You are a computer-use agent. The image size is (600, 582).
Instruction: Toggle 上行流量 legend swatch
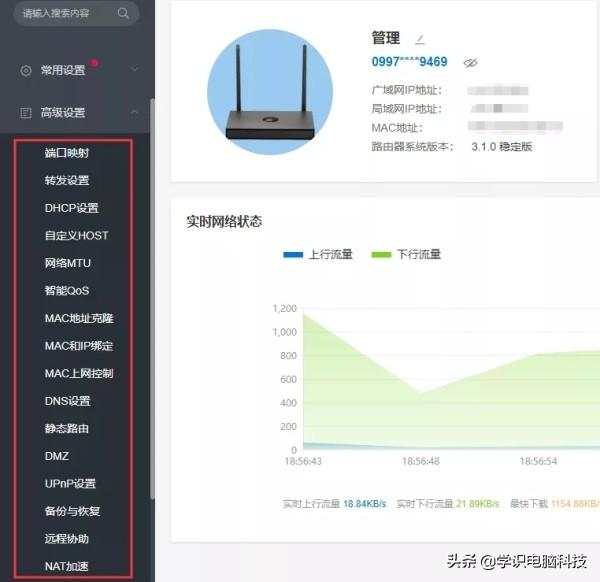(293, 255)
